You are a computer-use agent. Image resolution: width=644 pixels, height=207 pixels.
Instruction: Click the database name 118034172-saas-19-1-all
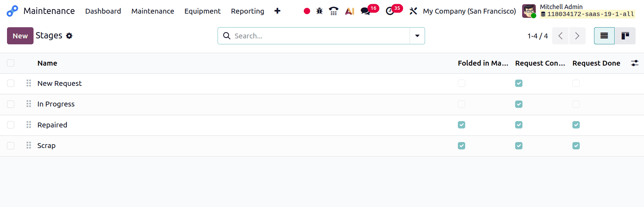point(591,14)
